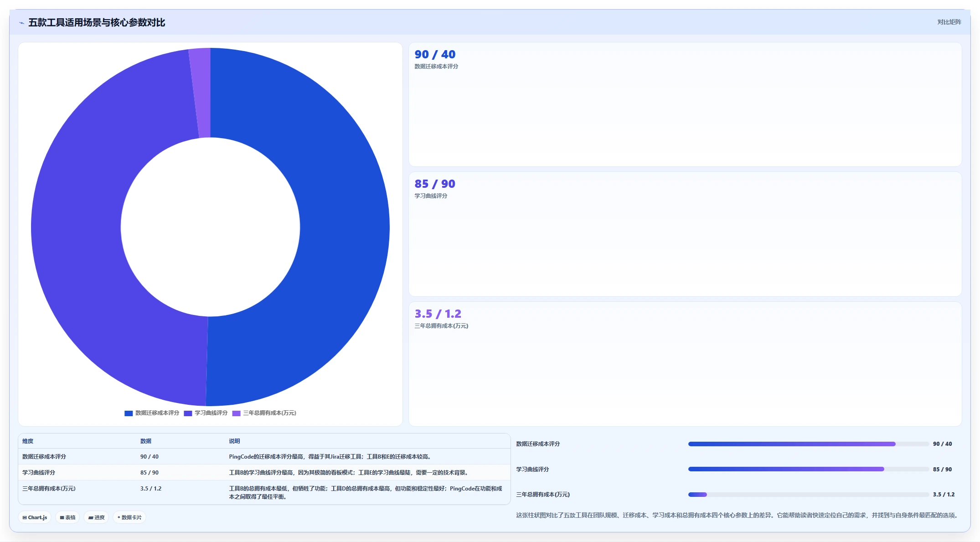
Task: Toggle 三年总拥有成本(万元) legend swatch under chart
Action: (236, 413)
